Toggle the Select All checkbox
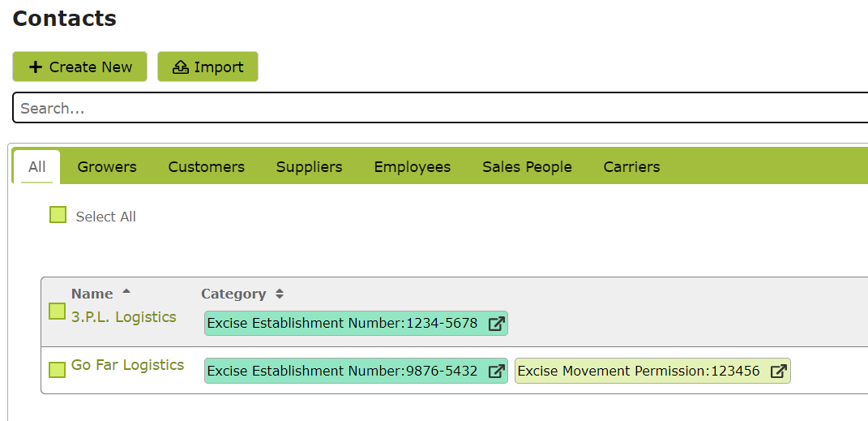Screen dimensions: 868x421 [58, 214]
